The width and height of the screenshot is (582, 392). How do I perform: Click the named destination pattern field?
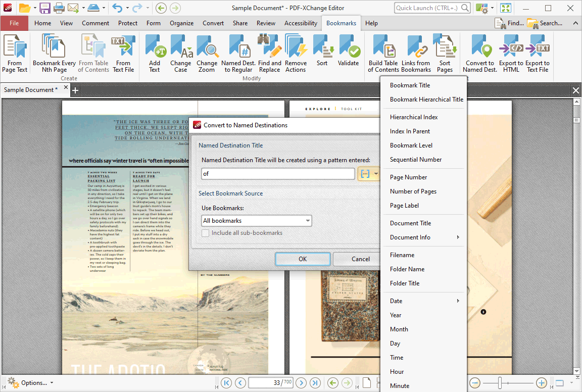click(x=278, y=174)
